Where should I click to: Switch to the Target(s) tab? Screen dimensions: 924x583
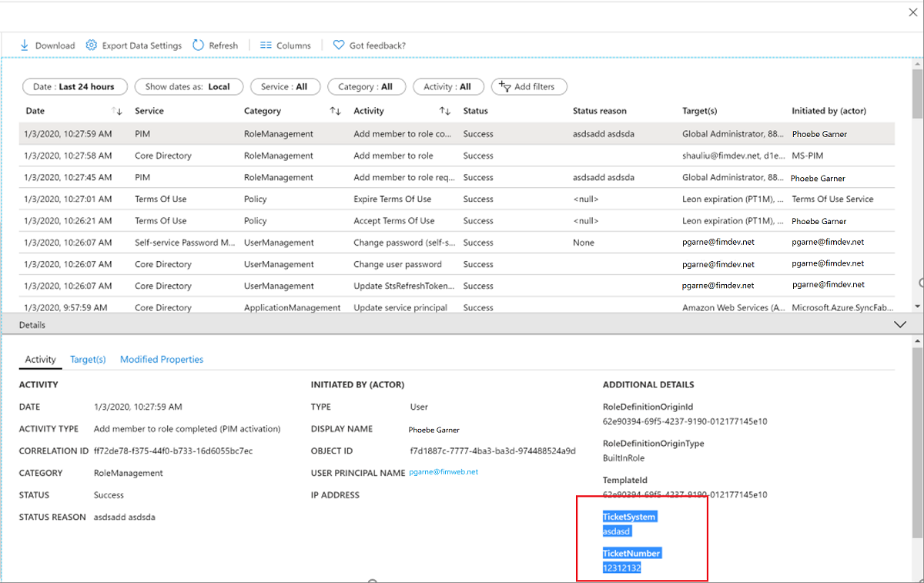tap(88, 360)
